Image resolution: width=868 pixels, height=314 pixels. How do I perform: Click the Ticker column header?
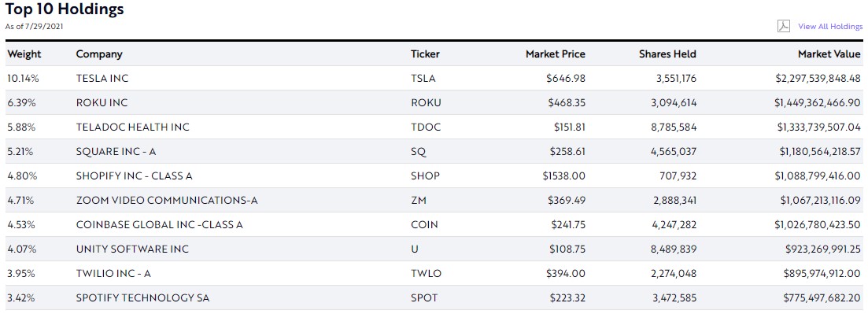(425, 54)
